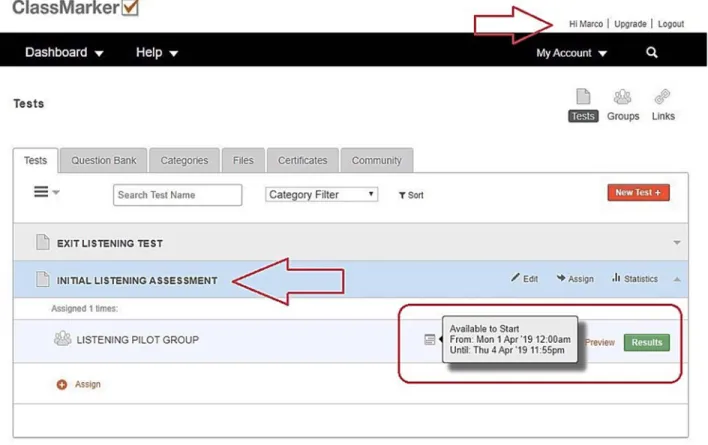Click the Sort filter icon

coord(401,195)
